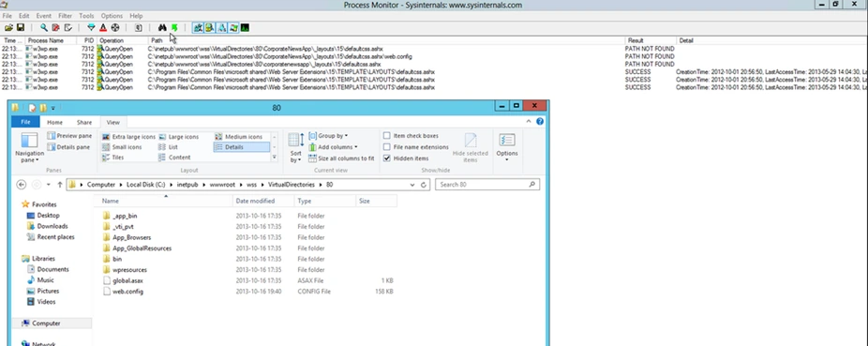Select the crosshair Include Process From Window icon
868x346 pixels.
point(115,28)
